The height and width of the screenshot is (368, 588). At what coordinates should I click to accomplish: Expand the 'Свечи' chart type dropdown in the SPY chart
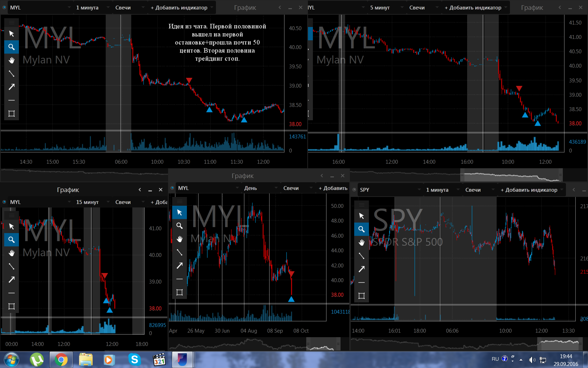point(479,190)
